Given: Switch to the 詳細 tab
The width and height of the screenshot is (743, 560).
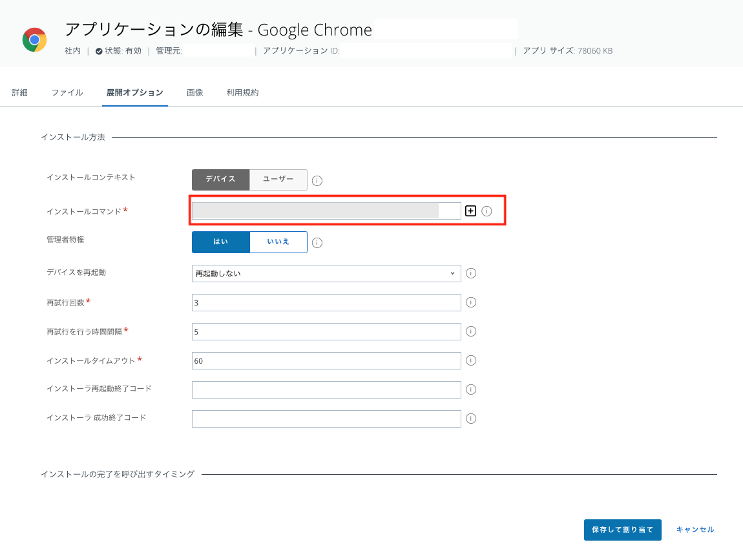Looking at the screenshot, I should pos(20,92).
